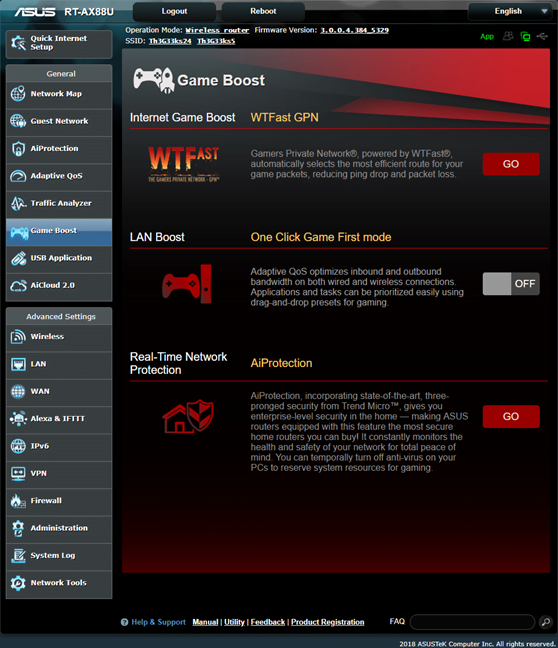This screenshot has width=558, height=648.
Task: Open the Manual link in footer
Action: (x=205, y=622)
